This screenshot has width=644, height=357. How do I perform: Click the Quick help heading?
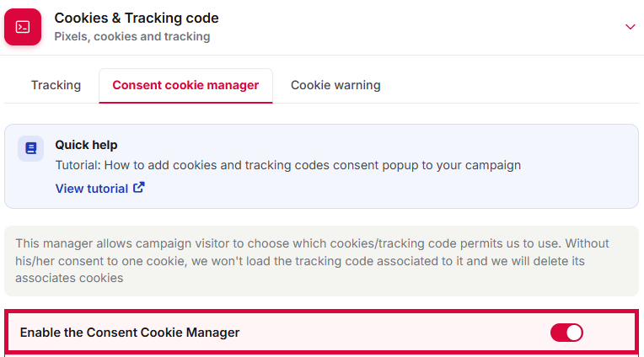(86, 145)
